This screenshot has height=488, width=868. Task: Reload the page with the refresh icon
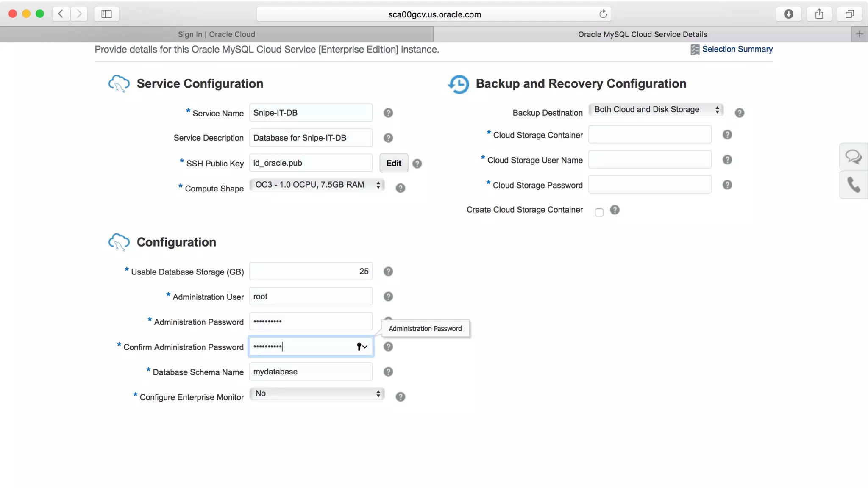(x=603, y=14)
